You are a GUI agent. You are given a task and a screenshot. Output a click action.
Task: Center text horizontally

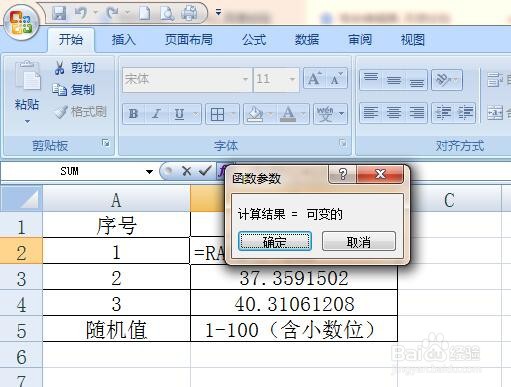(394, 113)
